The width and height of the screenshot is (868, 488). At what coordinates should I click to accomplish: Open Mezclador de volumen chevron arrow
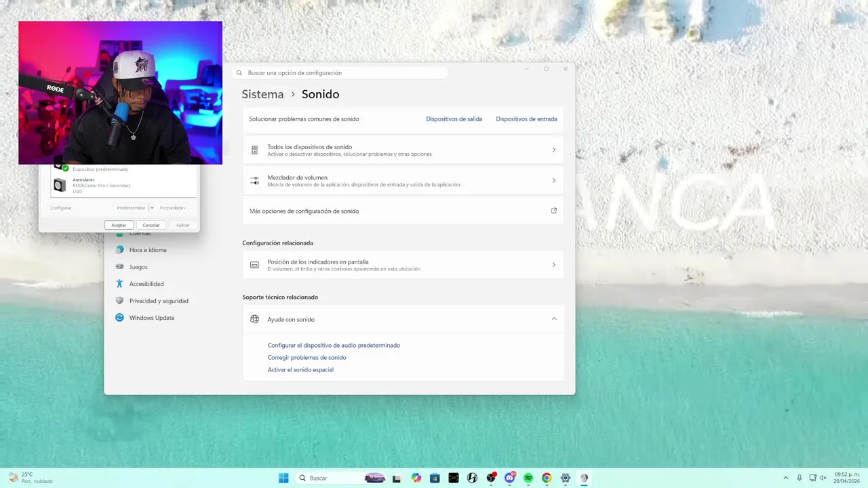click(553, 181)
